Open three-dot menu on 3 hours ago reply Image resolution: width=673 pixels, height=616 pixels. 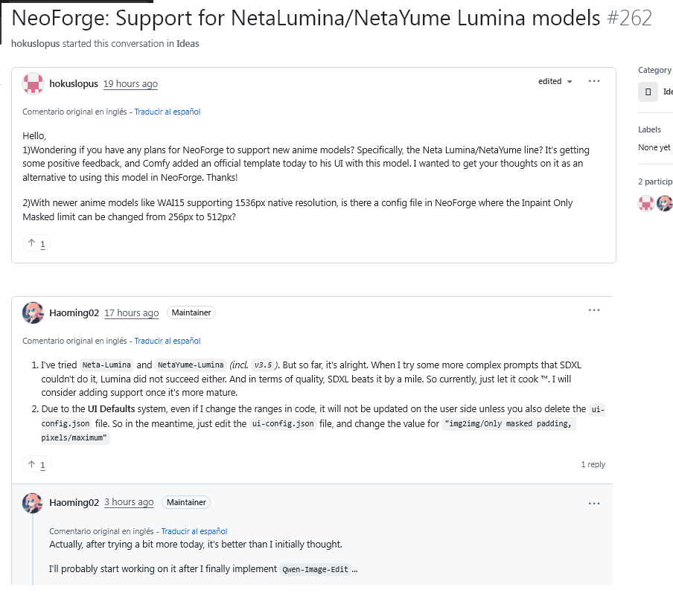point(594,503)
